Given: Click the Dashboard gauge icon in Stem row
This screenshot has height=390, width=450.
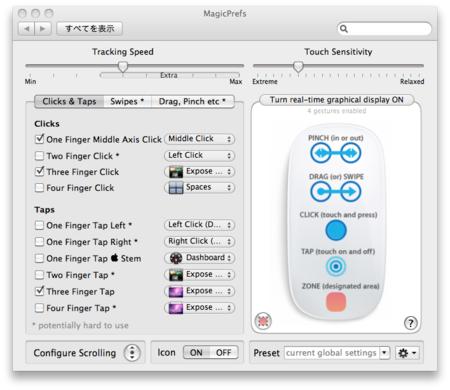Looking at the screenshot, I should click(176, 258).
